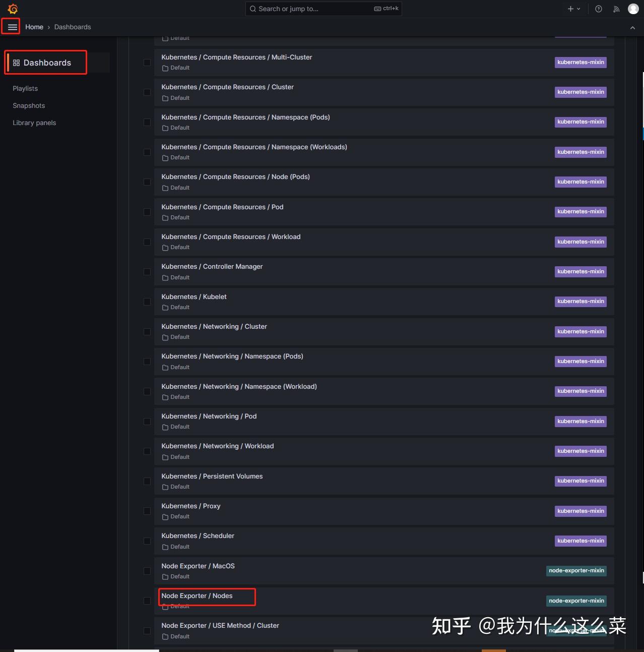Open Kubernetes / Networking / Workload dashboard
The image size is (644, 652).
click(218, 446)
